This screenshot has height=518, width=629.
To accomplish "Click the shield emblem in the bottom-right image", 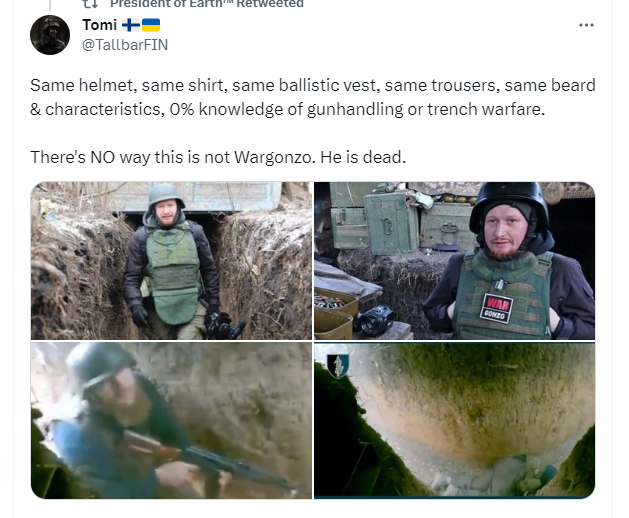I will (338, 366).
